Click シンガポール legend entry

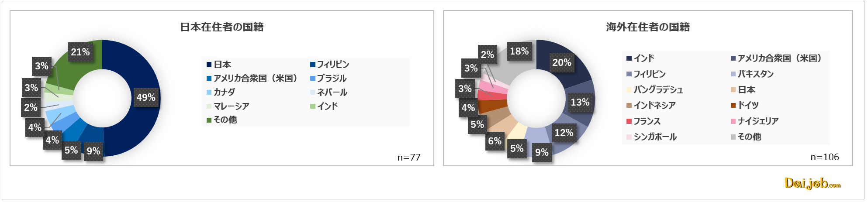(652, 137)
